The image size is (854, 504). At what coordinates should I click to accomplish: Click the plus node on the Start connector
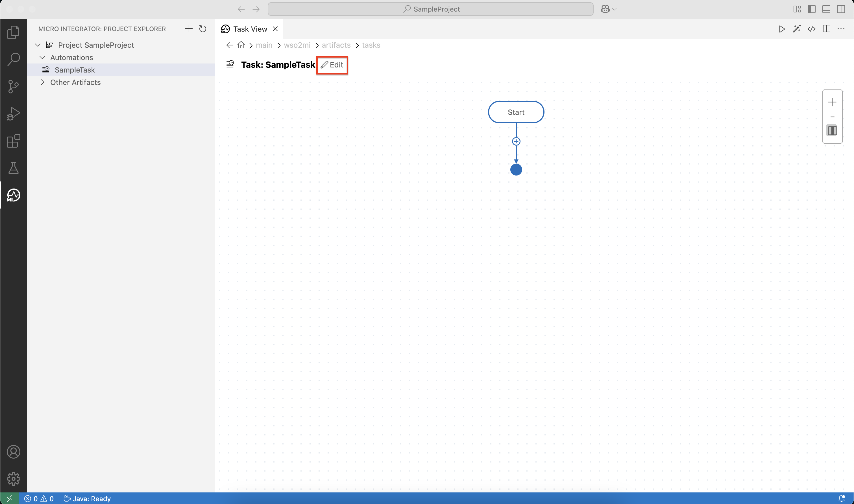click(516, 141)
